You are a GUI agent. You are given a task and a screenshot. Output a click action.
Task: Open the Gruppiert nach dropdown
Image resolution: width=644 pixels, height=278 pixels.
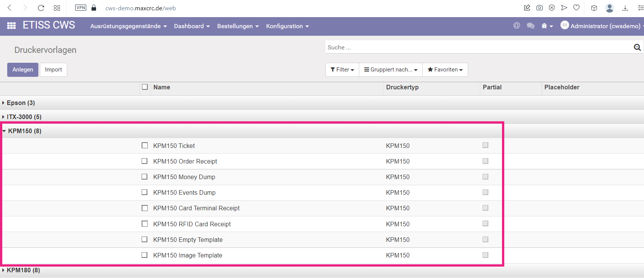point(391,70)
